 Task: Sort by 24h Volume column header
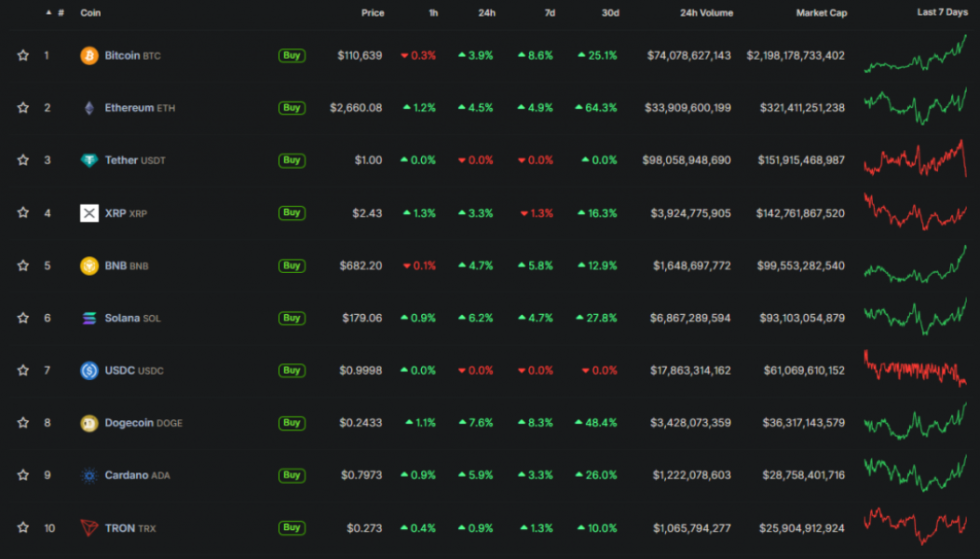click(705, 13)
